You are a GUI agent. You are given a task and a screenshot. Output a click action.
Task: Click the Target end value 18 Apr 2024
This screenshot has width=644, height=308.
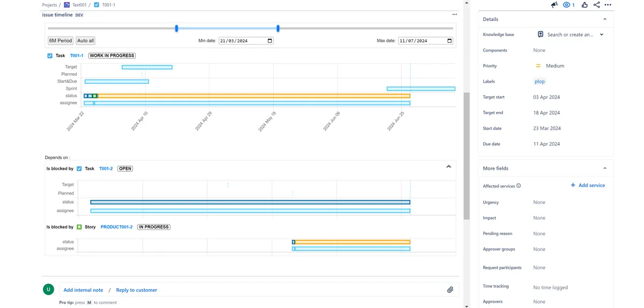pos(546,113)
